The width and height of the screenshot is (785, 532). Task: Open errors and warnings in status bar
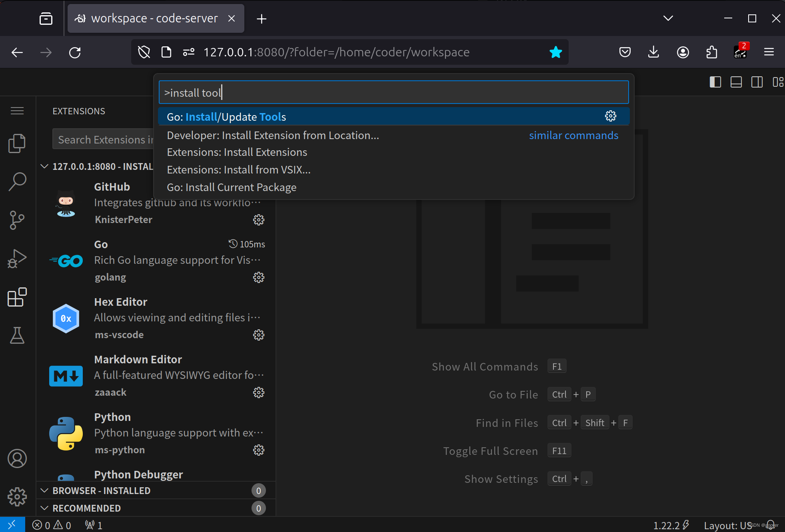(52, 525)
